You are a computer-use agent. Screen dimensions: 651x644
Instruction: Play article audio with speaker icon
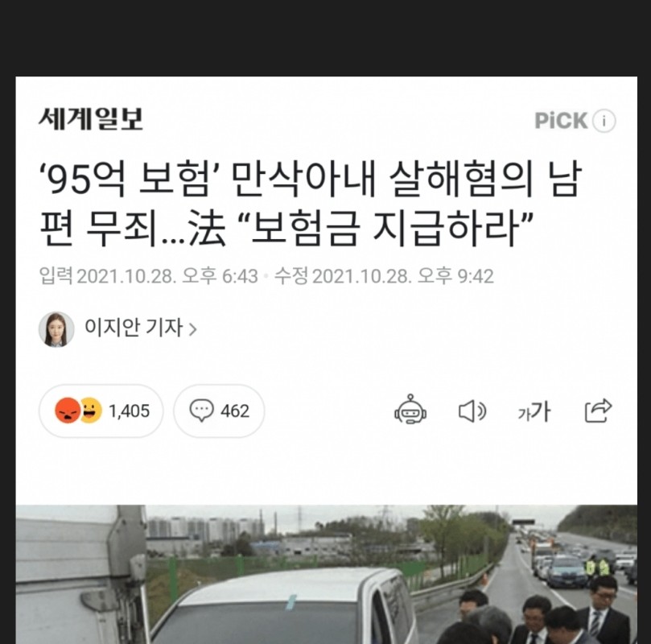[x=472, y=411]
